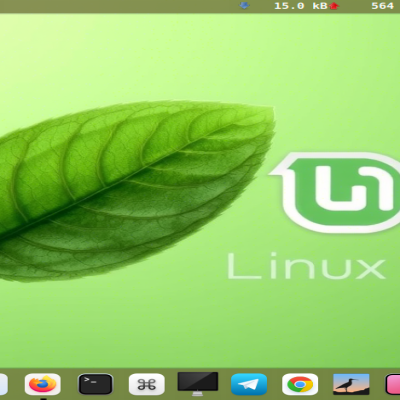Open Firefox from the dock

pos(42,384)
